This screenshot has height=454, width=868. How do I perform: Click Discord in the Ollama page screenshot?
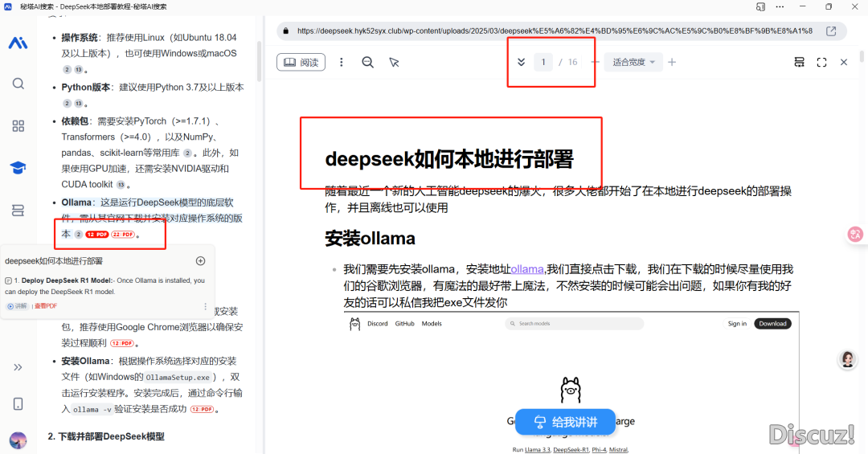point(378,323)
